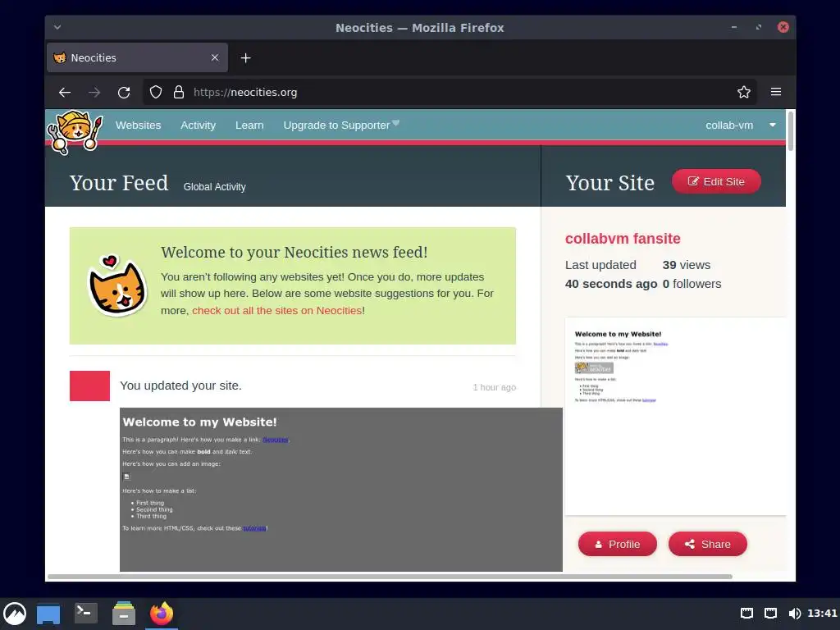Viewport: 840px width, 630px height.
Task: Click the Edit Site button
Action: pos(716,181)
